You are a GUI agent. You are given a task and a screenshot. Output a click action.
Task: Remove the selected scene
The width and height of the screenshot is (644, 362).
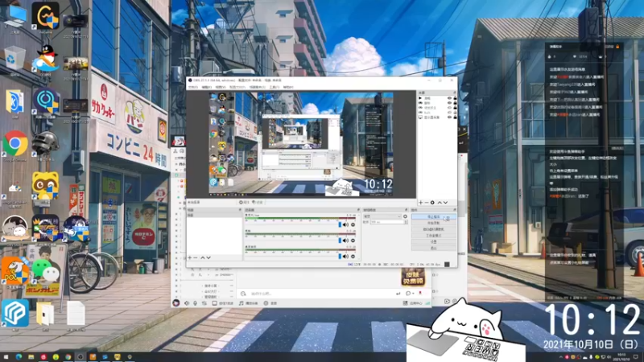pos(196,257)
